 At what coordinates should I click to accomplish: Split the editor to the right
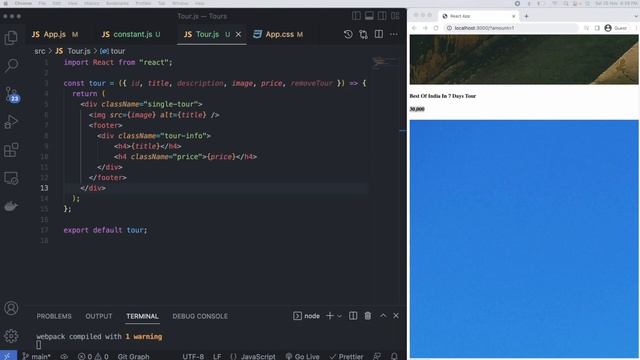click(x=379, y=34)
